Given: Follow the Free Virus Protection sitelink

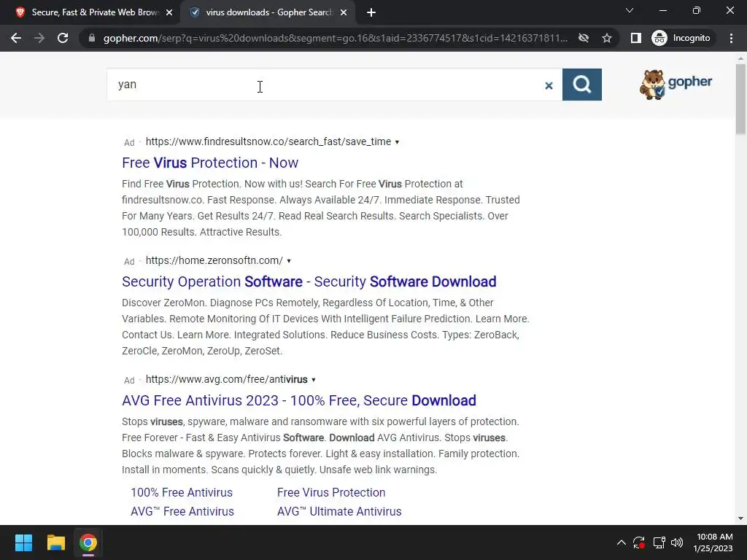Looking at the screenshot, I should (331, 492).
